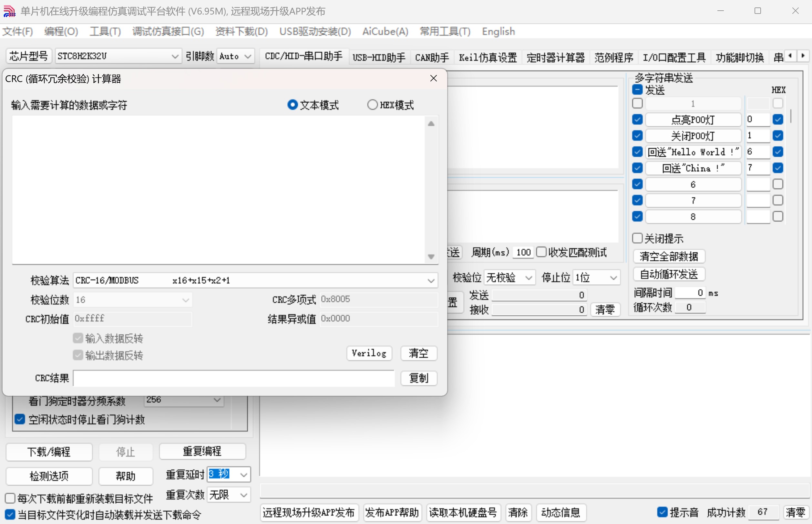Expand the 芯片型号 STC8H2K32U dropdown

175,56
